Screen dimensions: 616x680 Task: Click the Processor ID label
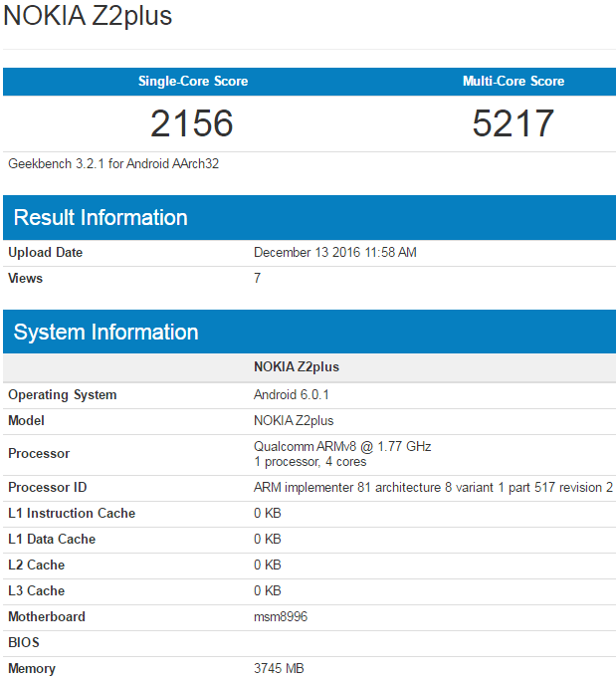pyautogui.click(x=48, y=488)
